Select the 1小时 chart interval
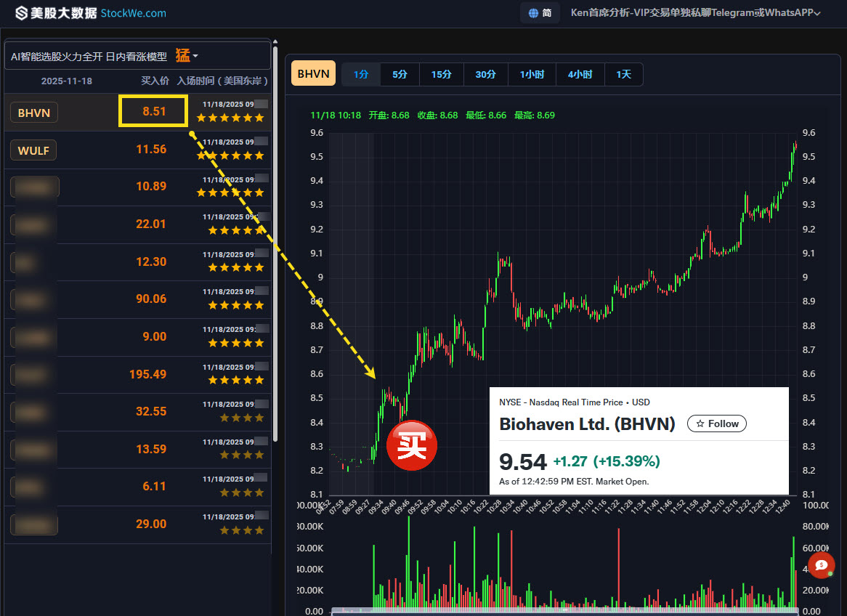The image size is (847, 616). pyautogui.click(x=533, y=74)
